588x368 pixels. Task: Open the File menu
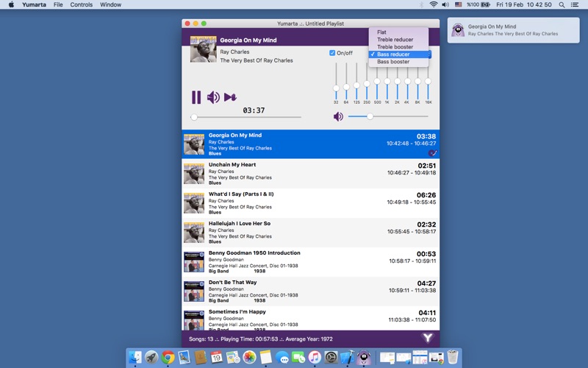coord(58,5)
